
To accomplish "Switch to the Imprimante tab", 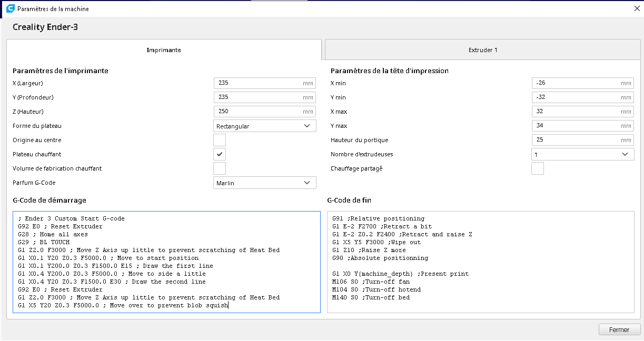I will point(164,50).
